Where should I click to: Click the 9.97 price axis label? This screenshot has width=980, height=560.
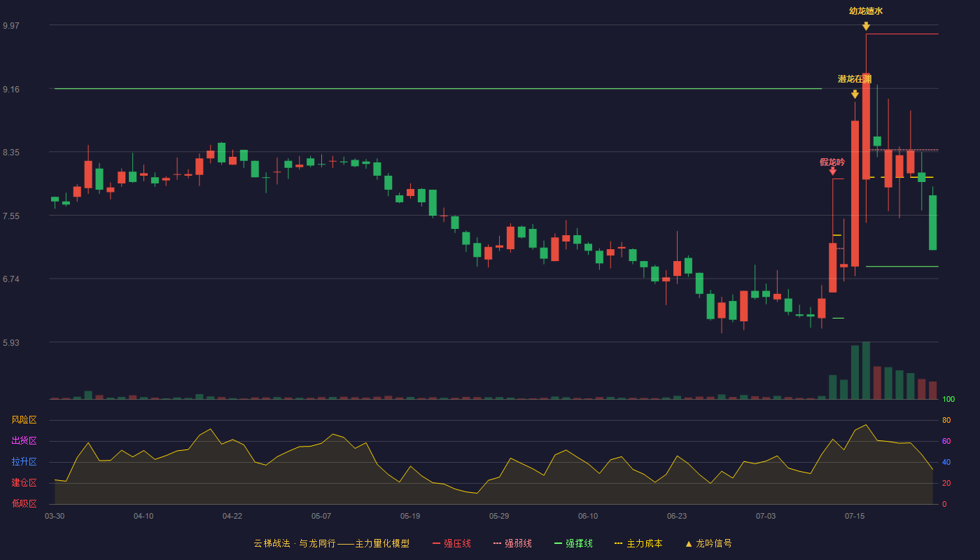click(11, 26)
